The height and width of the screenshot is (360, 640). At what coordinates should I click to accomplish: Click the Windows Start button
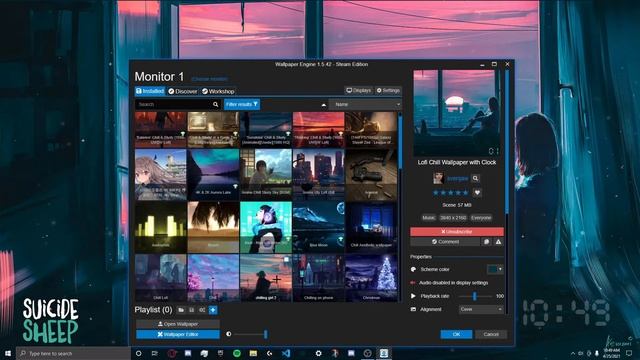pos(8,353)
